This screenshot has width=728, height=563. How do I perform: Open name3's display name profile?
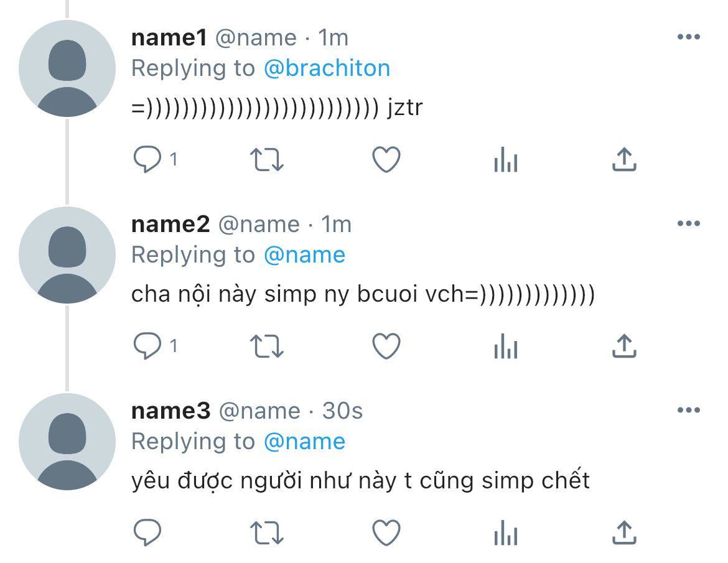click(171, 411)
